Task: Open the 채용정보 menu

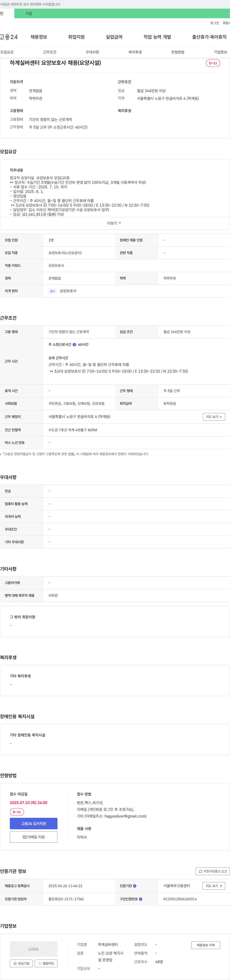Action: click(39, 37)
